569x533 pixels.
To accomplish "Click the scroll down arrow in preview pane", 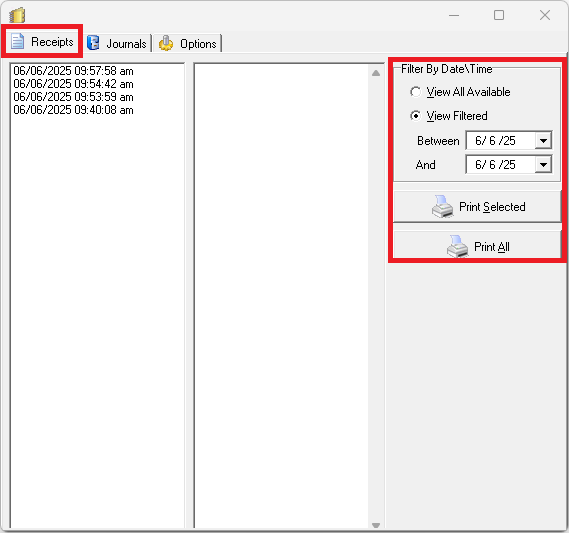I will pos(376,525).
